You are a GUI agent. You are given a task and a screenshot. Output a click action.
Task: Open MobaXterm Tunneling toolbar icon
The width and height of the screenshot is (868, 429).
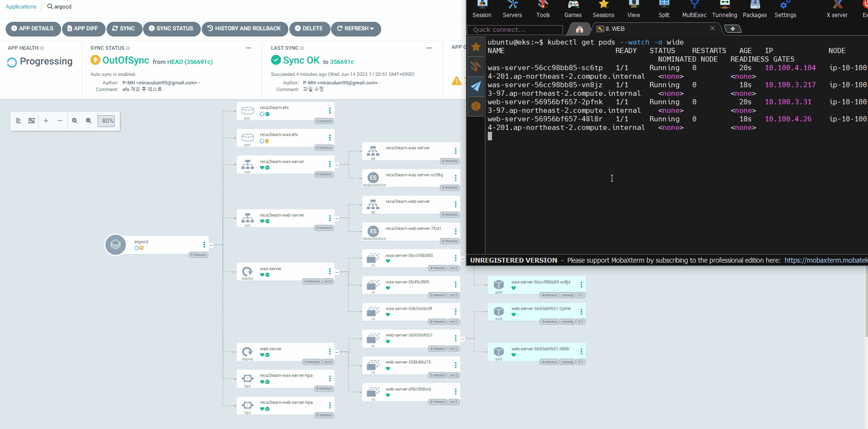pos(725,9)
